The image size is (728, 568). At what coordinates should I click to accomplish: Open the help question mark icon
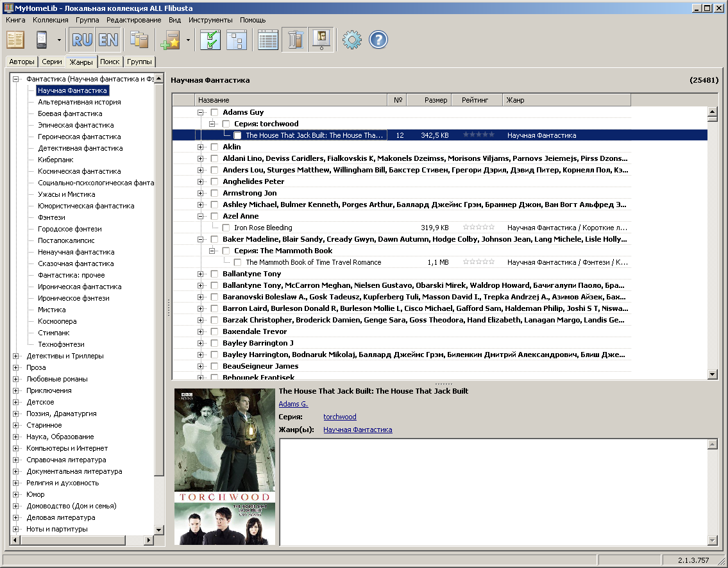[378, 40]
